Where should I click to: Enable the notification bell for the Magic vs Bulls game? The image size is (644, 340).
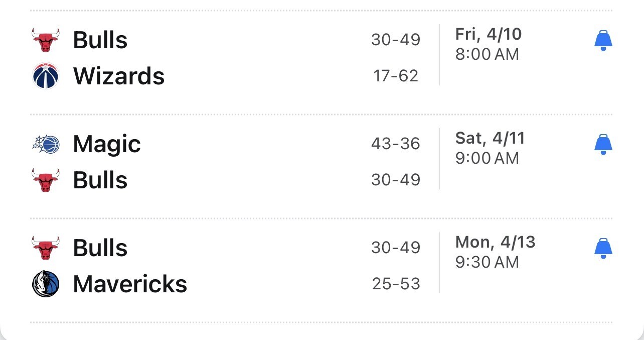pos(603,145)
